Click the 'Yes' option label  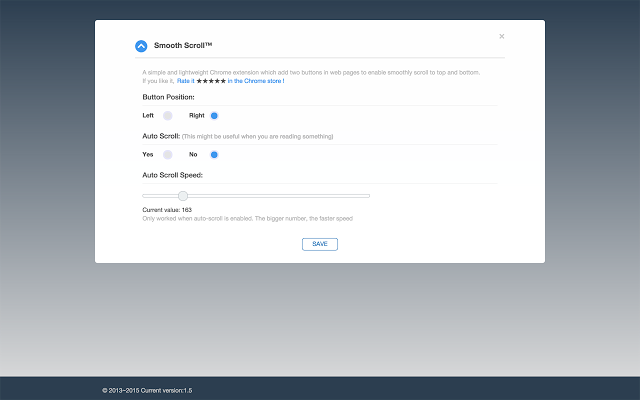148,155
